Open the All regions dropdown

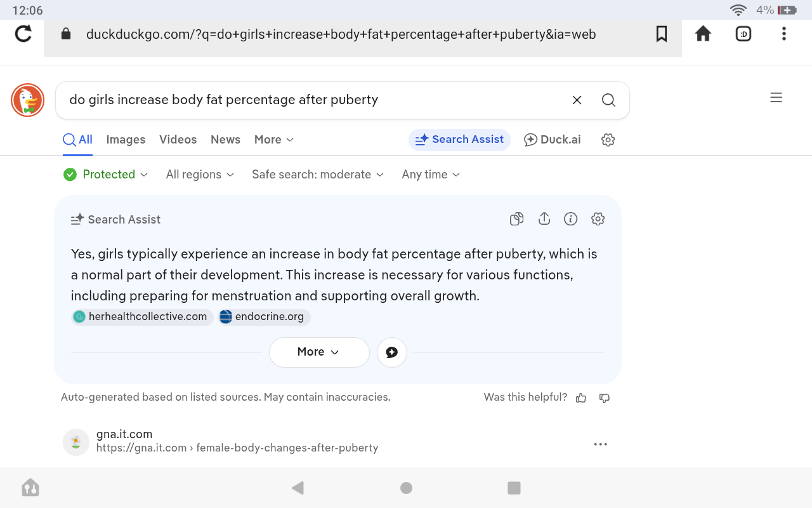coord(200,175)
